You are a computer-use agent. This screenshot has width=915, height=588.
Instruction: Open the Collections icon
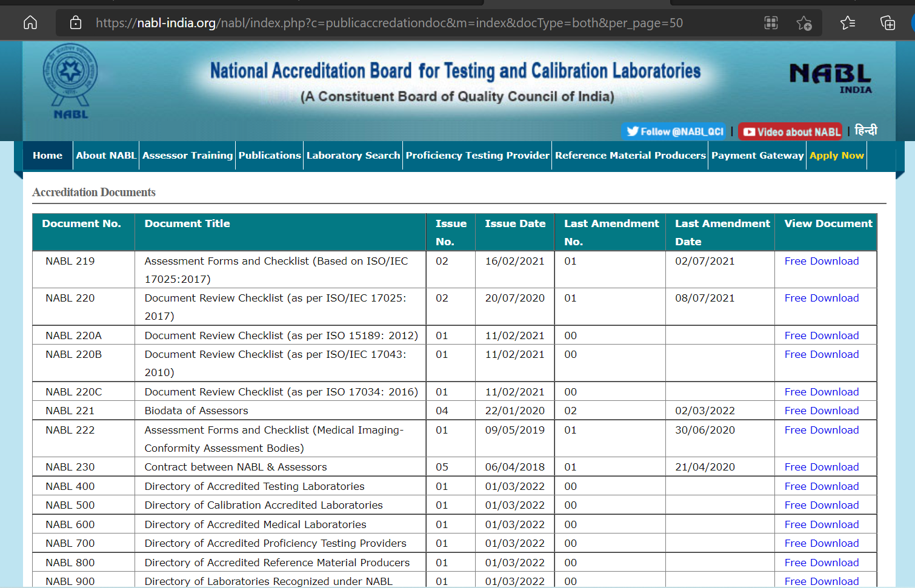click(x=888, y=23)
